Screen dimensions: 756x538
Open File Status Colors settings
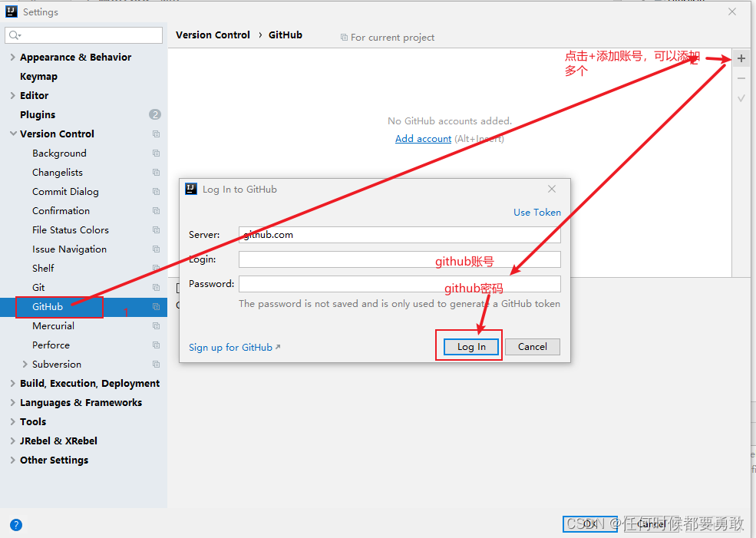71,230
